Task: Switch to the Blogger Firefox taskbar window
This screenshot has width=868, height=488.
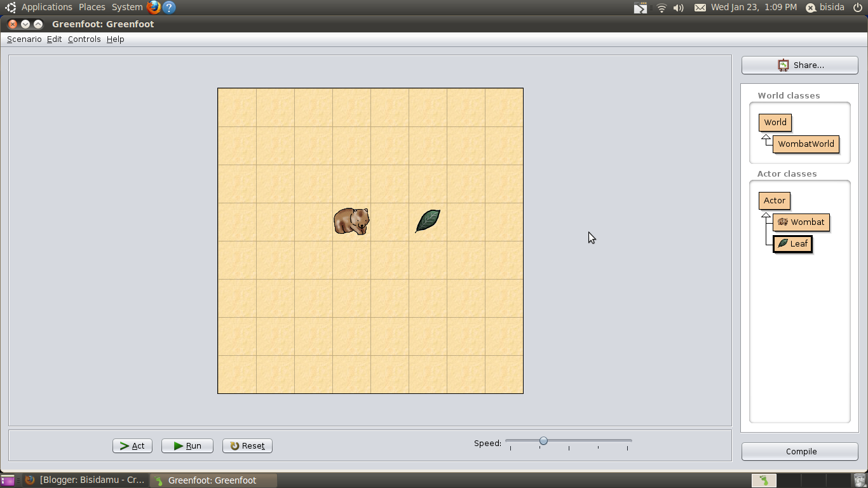Action: [x=85, y=480]
